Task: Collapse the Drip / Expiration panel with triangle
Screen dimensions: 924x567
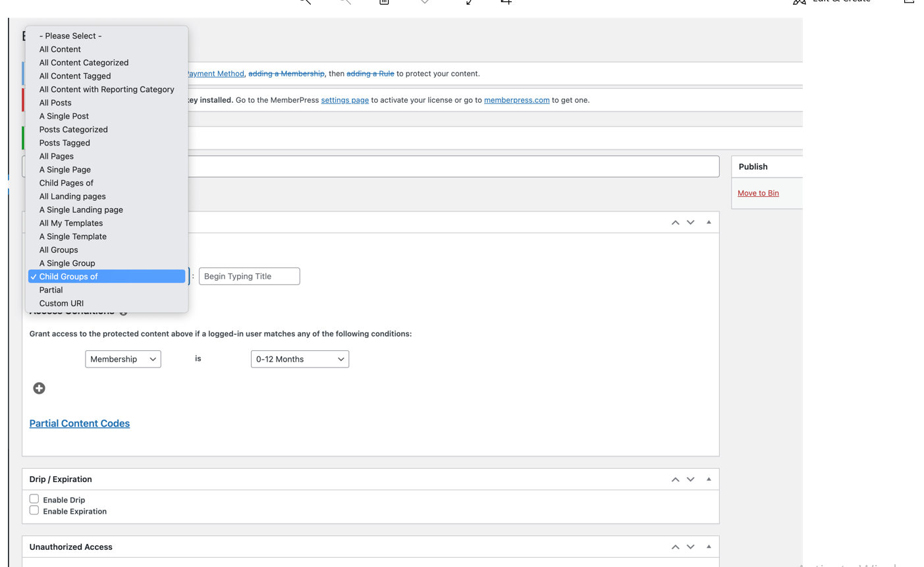Action: pos(709,479)
